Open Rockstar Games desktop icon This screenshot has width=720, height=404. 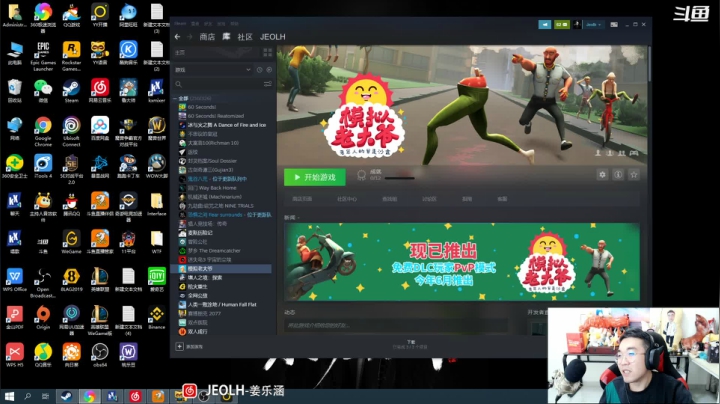click(x=71, y=56)
